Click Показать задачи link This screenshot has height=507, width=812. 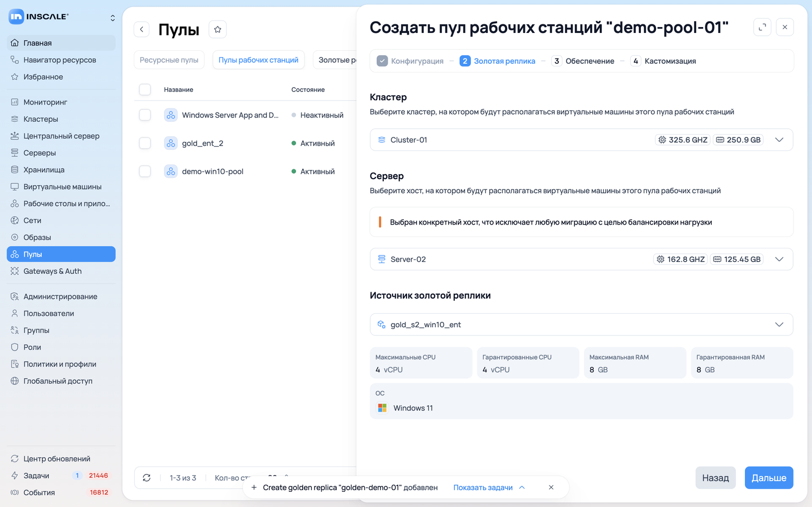[x=483, y=488]
